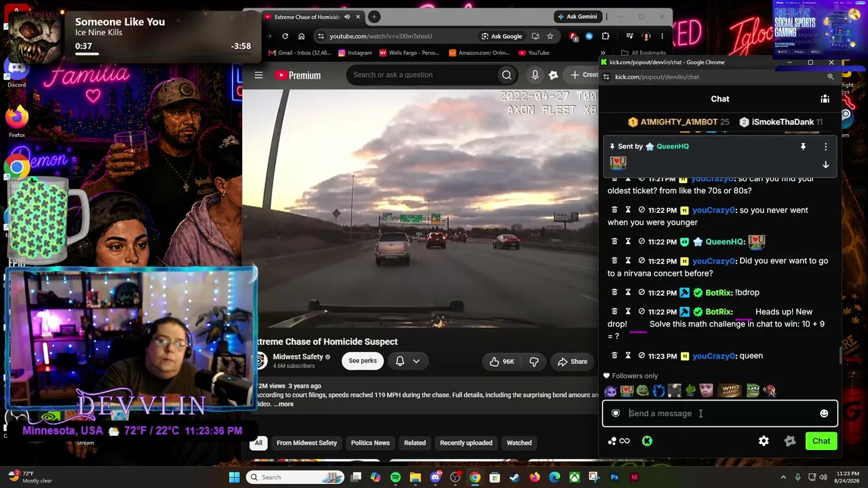Select the All filter chip
868x488 pixels.
point(258,443)
